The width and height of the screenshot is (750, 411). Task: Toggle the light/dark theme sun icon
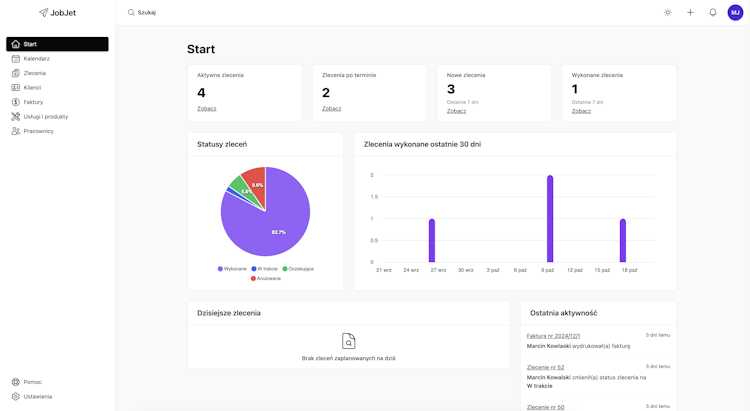(668, 12)
